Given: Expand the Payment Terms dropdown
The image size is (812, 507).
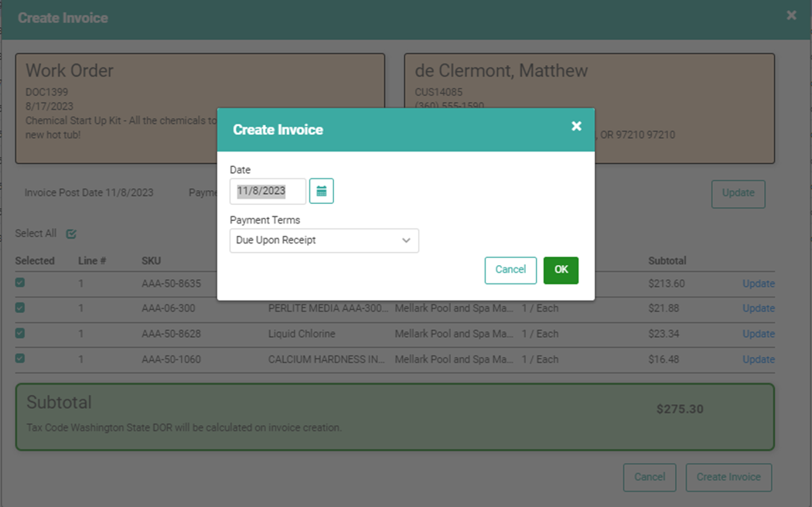Looking at the screenshot, I should 324,240.
